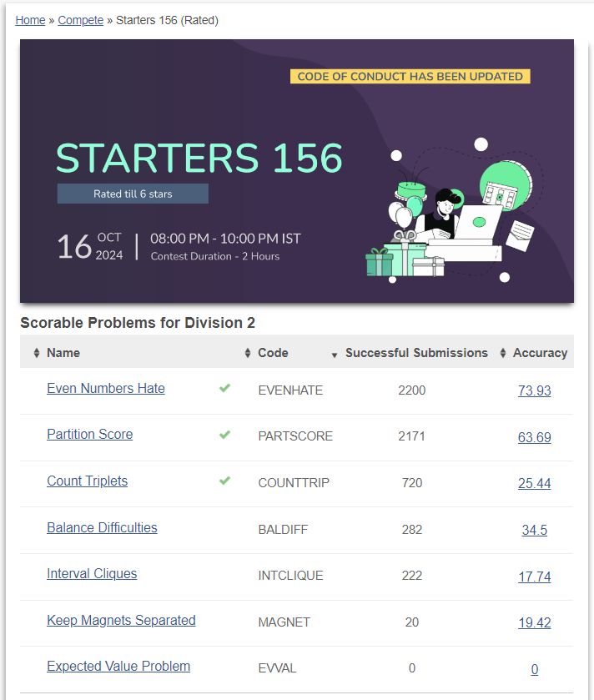Click Code of Conduct updated banner

410,76
